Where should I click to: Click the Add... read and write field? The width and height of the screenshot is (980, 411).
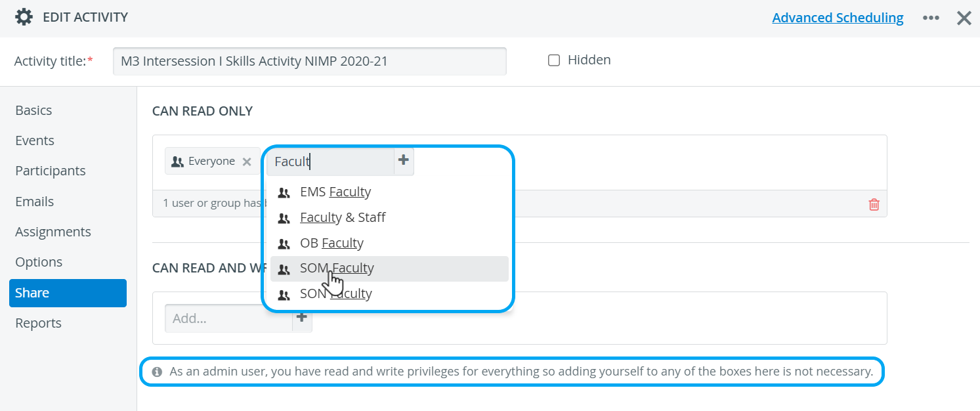pos(228,318)
